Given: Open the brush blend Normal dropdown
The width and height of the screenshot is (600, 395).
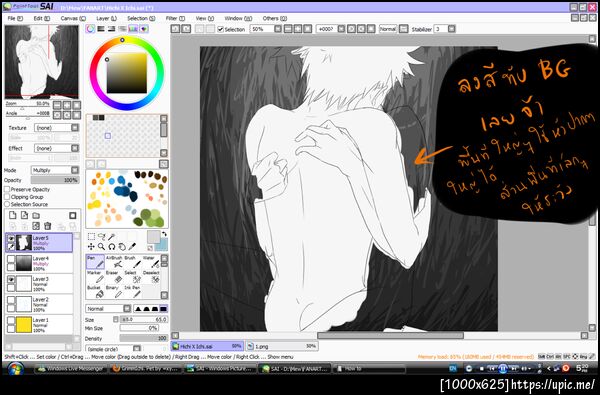Looking at the screenshot, I should (108, 308).
